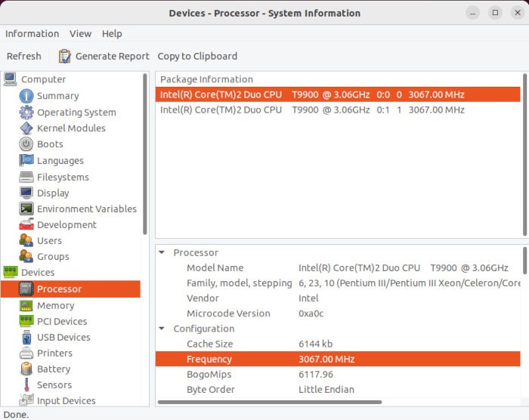Click the Processor chip icon
The image size is (529, 420).
coord(26,289)
